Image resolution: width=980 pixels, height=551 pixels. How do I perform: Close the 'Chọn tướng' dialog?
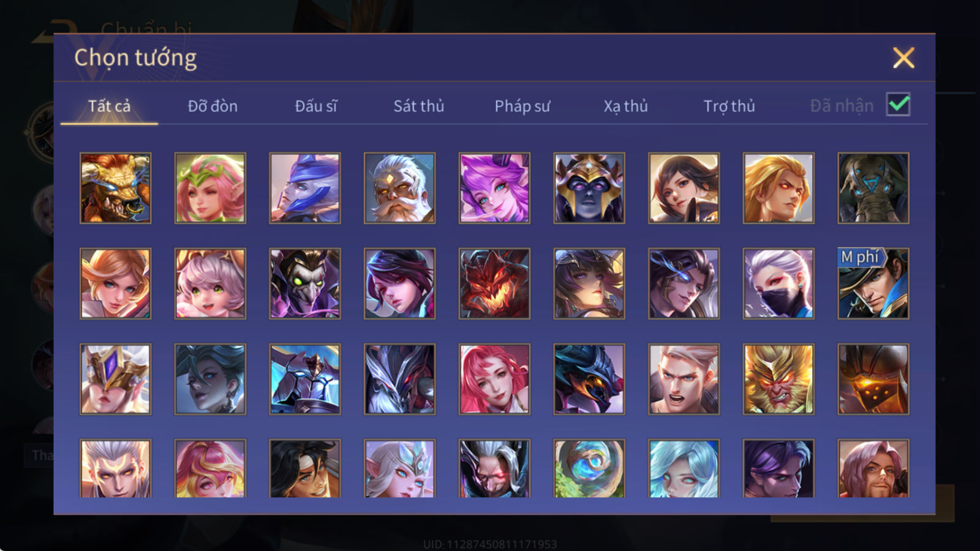[x=903, y=58]
